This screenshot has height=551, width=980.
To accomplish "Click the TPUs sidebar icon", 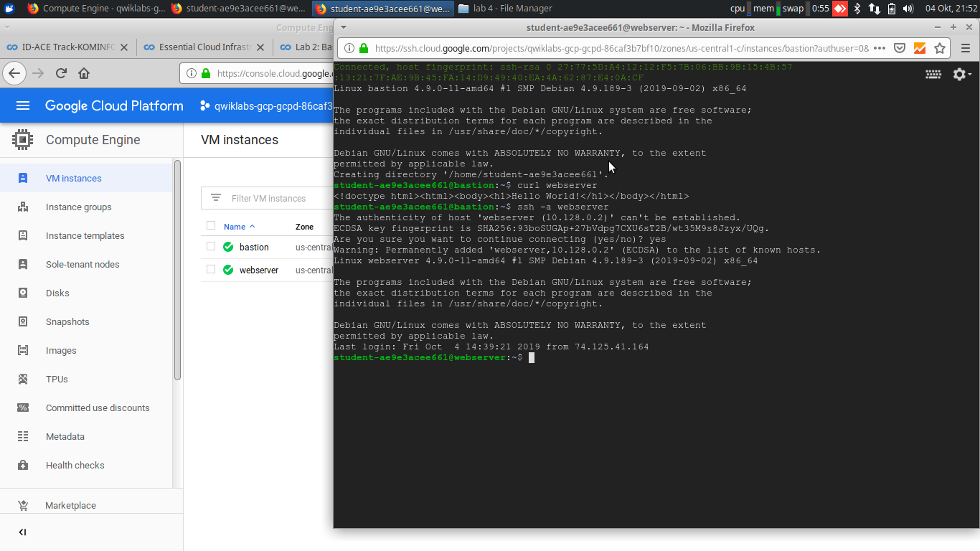I will pos(23,379).
